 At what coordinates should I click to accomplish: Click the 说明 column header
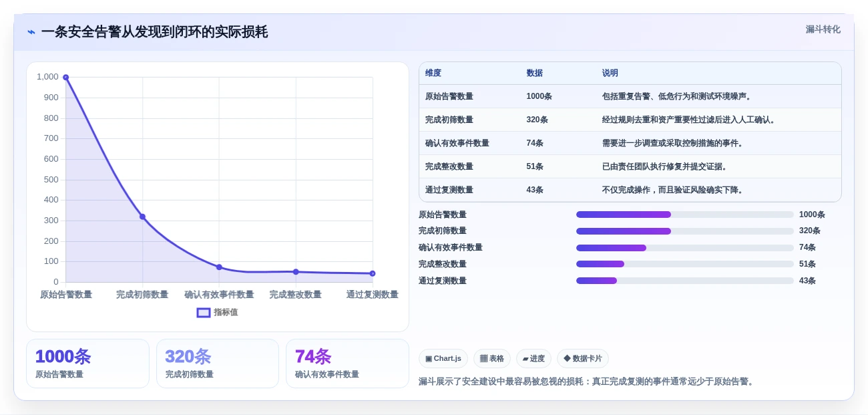pyautogui.click(x=610, y=73)
